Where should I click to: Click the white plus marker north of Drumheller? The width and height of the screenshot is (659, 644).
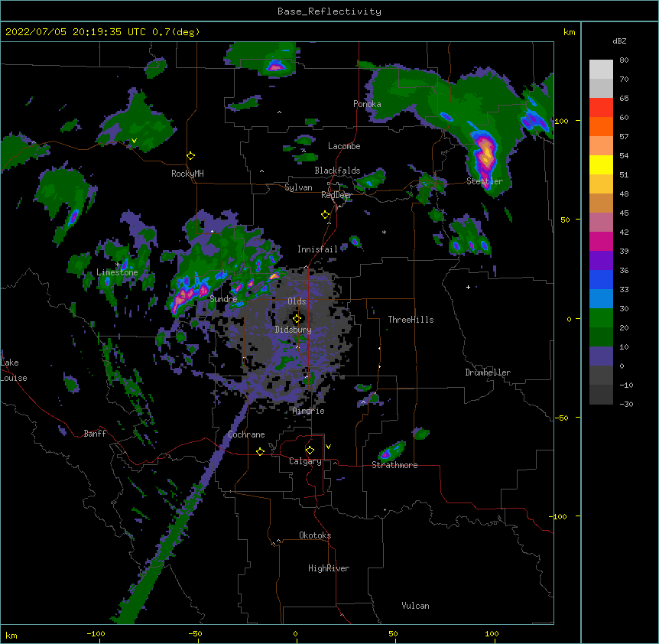click(468, 287)
